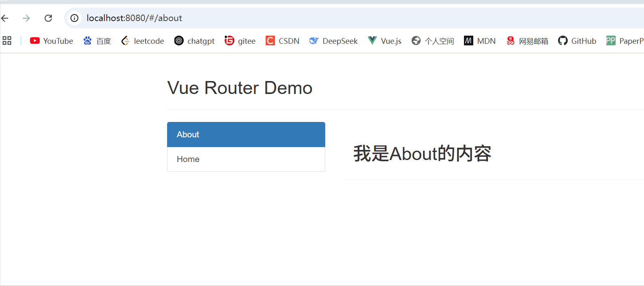Open the leetcode bookmark
This screenshot has height=286, width=644.
[143, 41]
